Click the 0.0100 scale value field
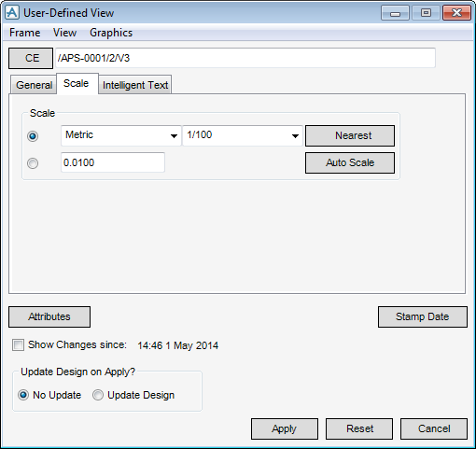This screenshot has width=476, height=449. click(113, 162)
